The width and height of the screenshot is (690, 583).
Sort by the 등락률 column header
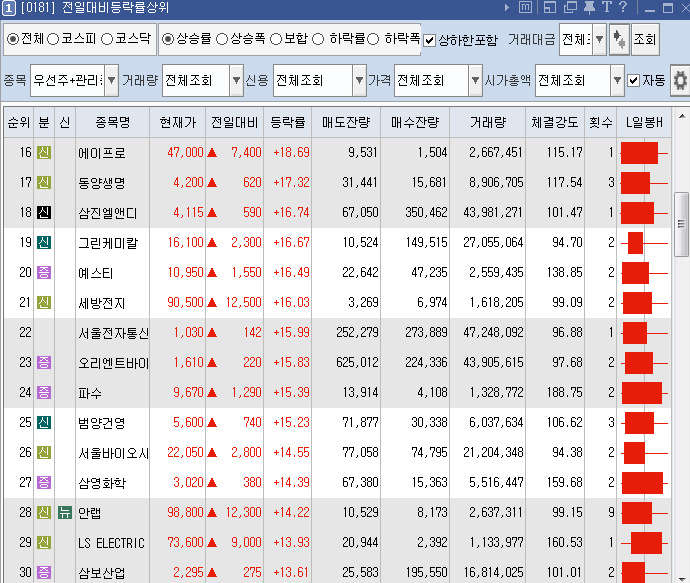point(287,122)
